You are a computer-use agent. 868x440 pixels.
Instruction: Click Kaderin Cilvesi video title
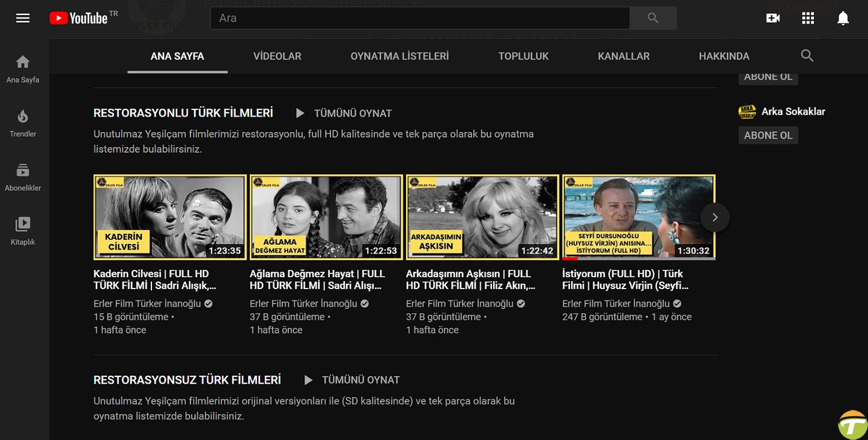tap(155, 280)
